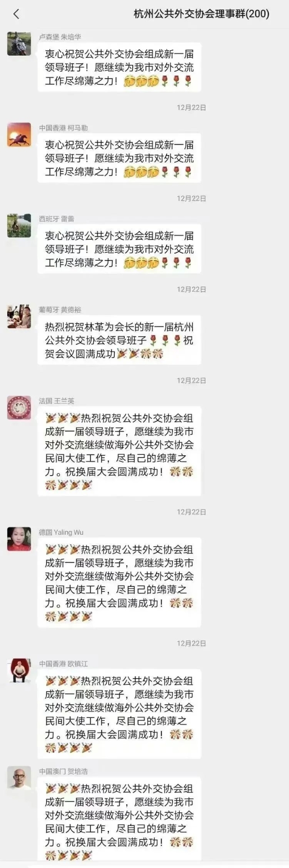
Task: Open avatar of 葡萄牙 黄德裕
Action: pos(19,316)
